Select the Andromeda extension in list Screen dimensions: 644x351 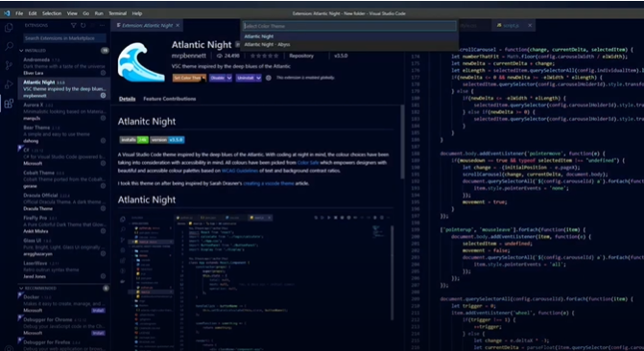[64, 66]
